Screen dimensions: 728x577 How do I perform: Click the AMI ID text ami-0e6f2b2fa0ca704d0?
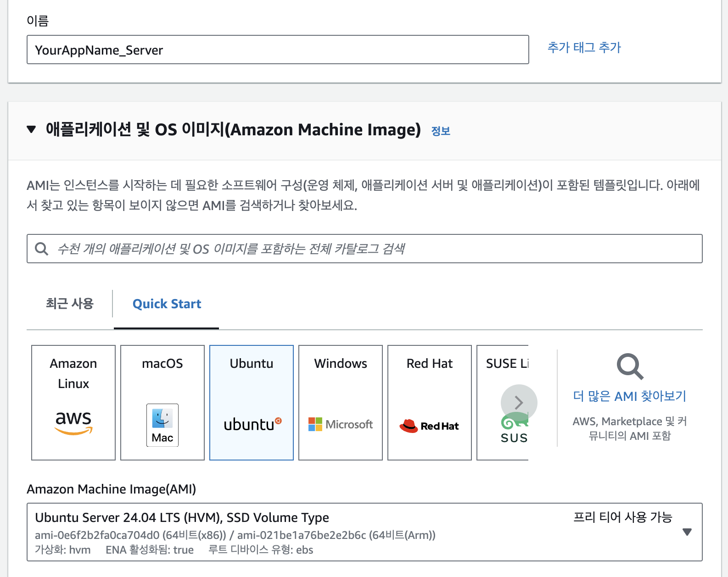point(97,535)
